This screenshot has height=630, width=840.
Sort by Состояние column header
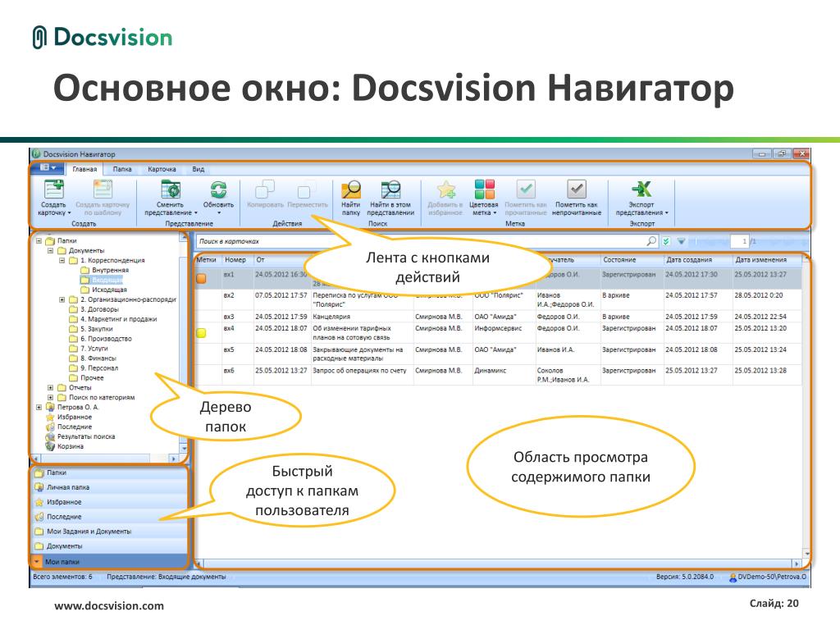(x=632, y=260)
